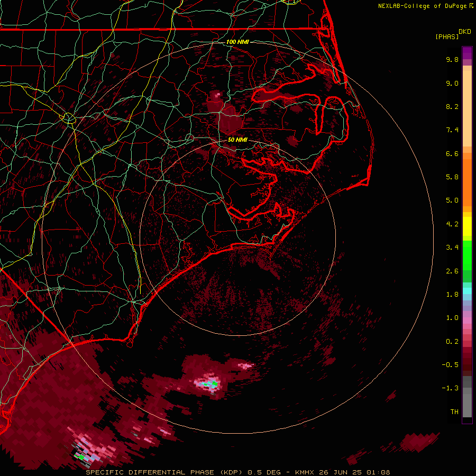Select the 9.0 value on the scale
Image resolution: width=476 pixels, height=476 pixels.
pos(452,83)
